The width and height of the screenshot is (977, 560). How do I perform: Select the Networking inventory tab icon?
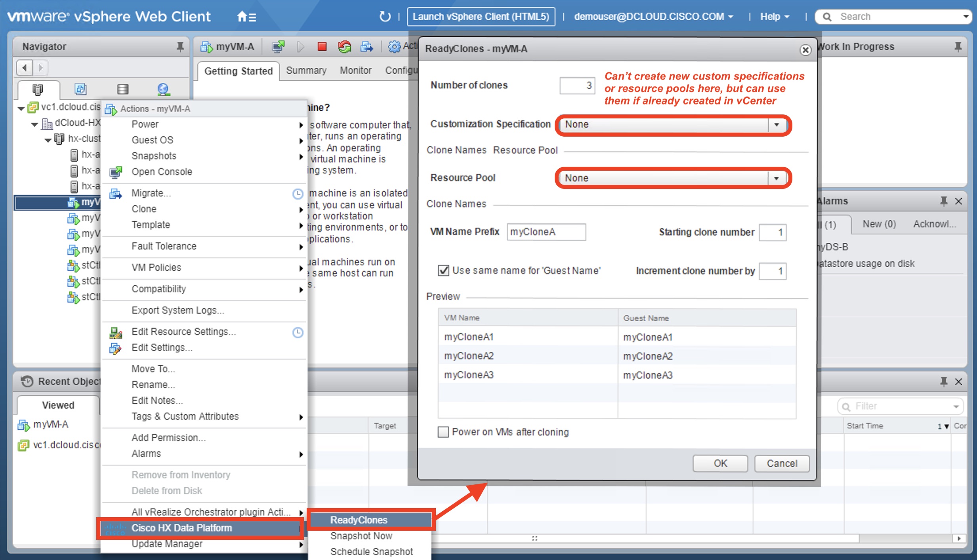click(163, 89)
